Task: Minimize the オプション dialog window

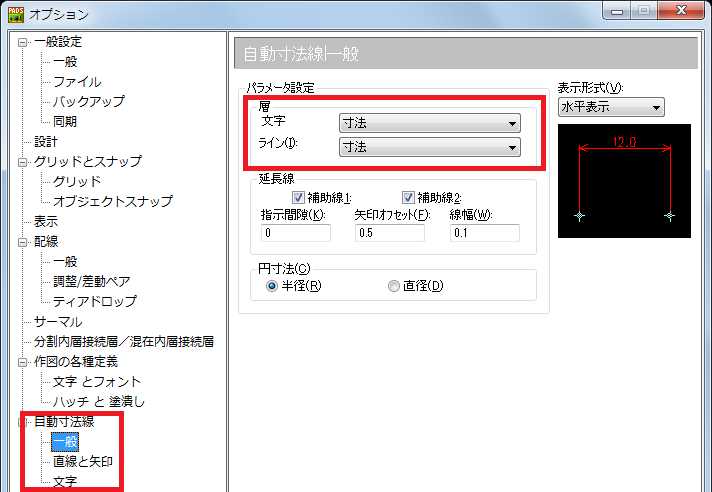Action: click(x=617, y=11)
